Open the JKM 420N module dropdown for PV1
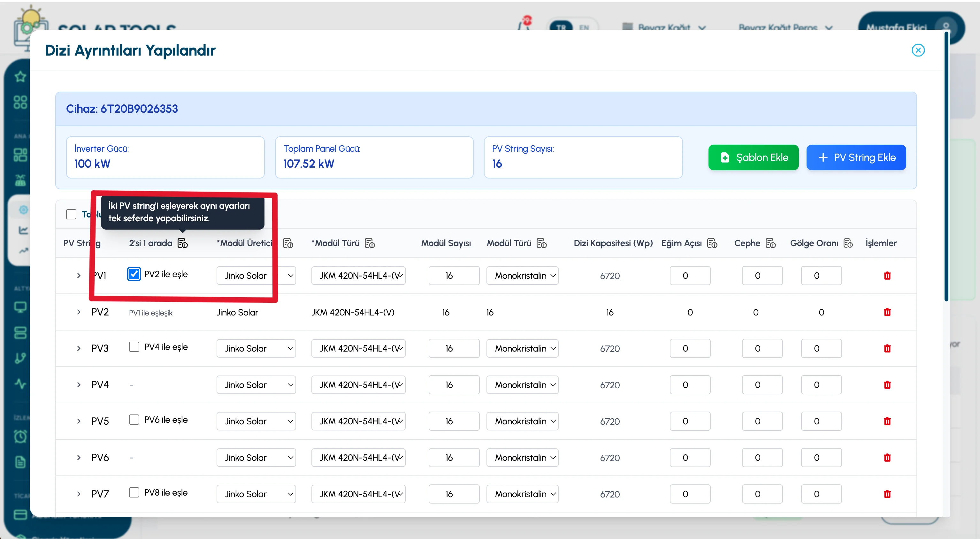Viewport: 980px width, 539px height. pyautogui.click(x=358, y=275)
